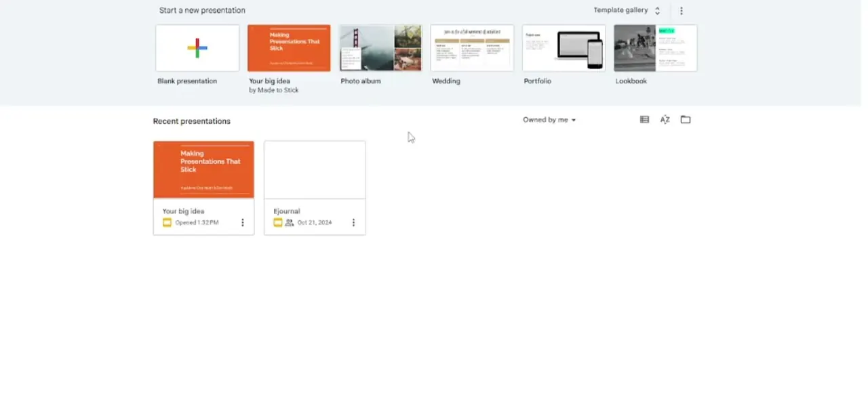The image size is (868, 401).
Task: Click the shared people icon on Ejournal
Action: 290,223
